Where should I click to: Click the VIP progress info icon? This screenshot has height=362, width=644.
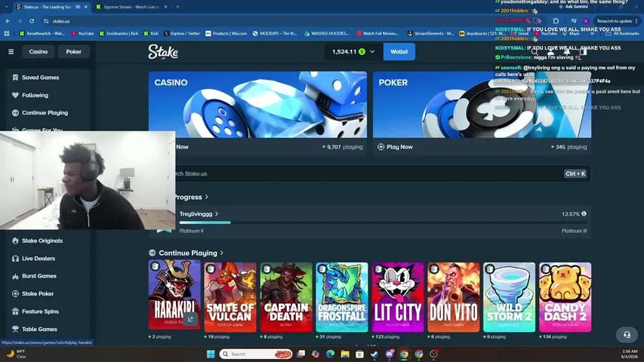click(584, 214)
